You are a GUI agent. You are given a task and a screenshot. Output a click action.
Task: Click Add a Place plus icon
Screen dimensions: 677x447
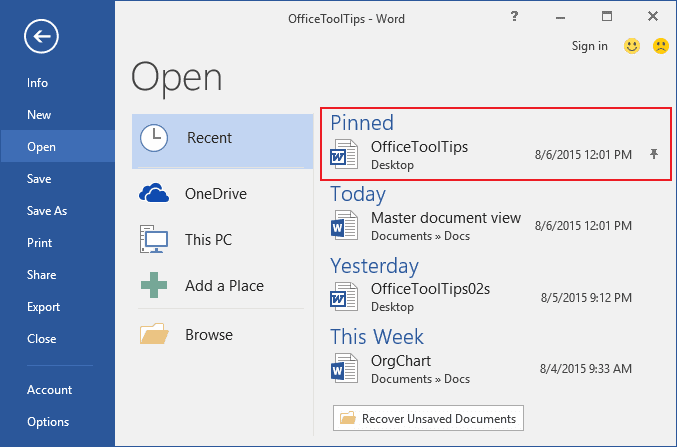(154, 286)
